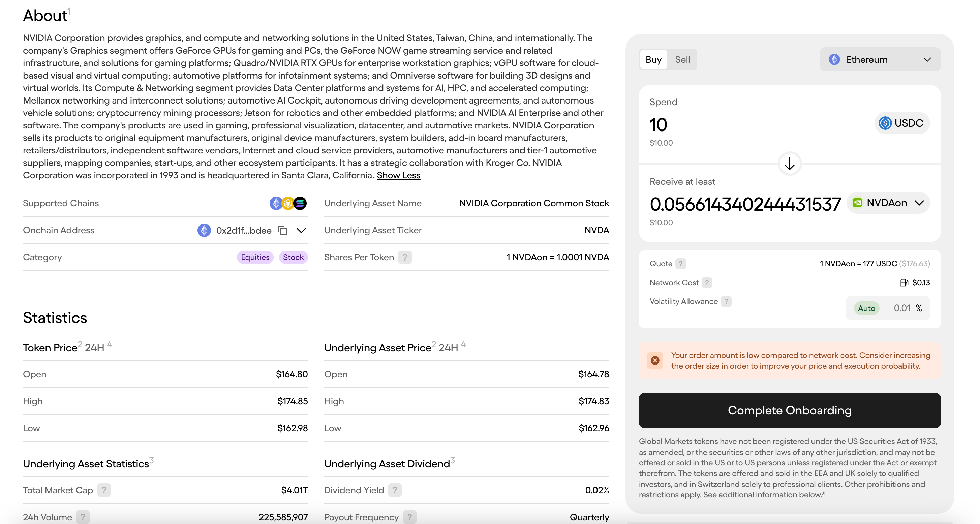The image size is (980, 524).
Task: Expand the Onchain Address chevron
Action: coord(301,231)
